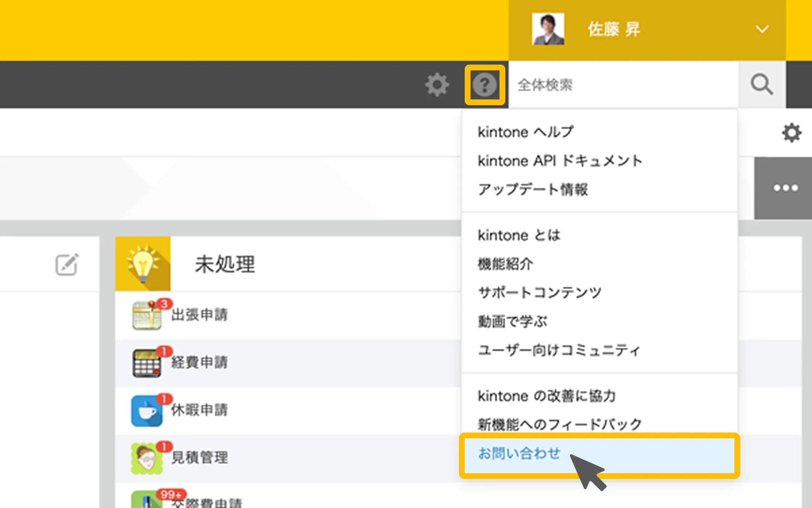Click the 動画で学ぶ link
This screenshot has width=812, height=508.
pos(512,321)
